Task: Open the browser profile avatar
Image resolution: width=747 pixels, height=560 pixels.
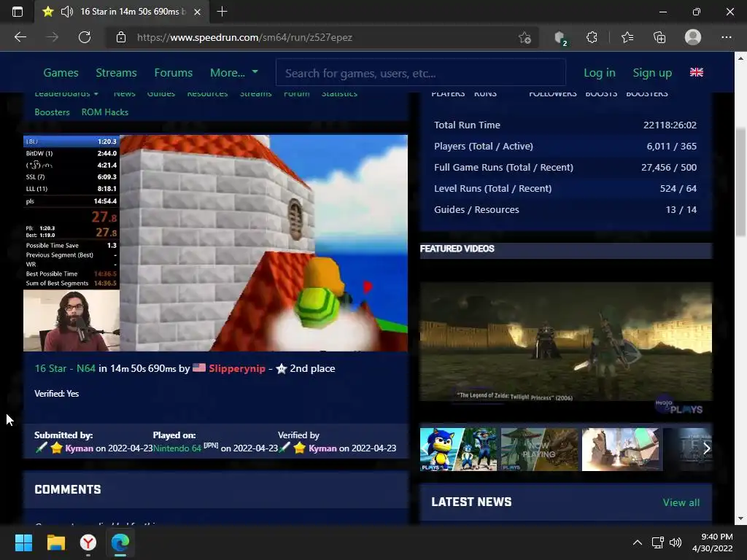Action: (693, 37)
